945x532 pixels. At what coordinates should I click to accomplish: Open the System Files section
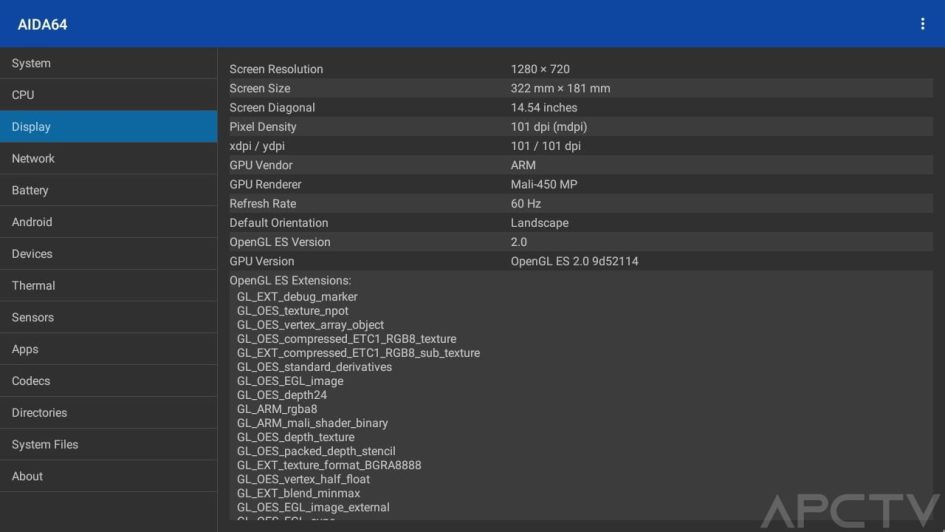[x=108, y=445]
